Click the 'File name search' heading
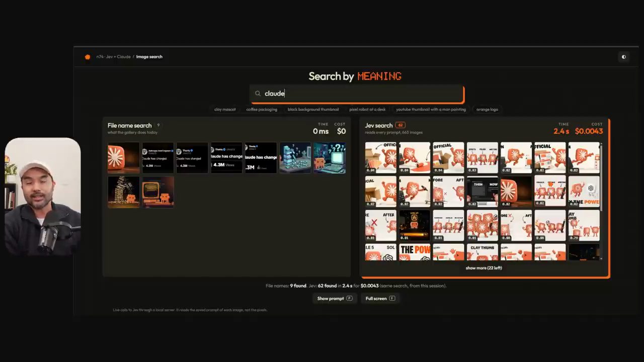 click(x=129, y=126)
